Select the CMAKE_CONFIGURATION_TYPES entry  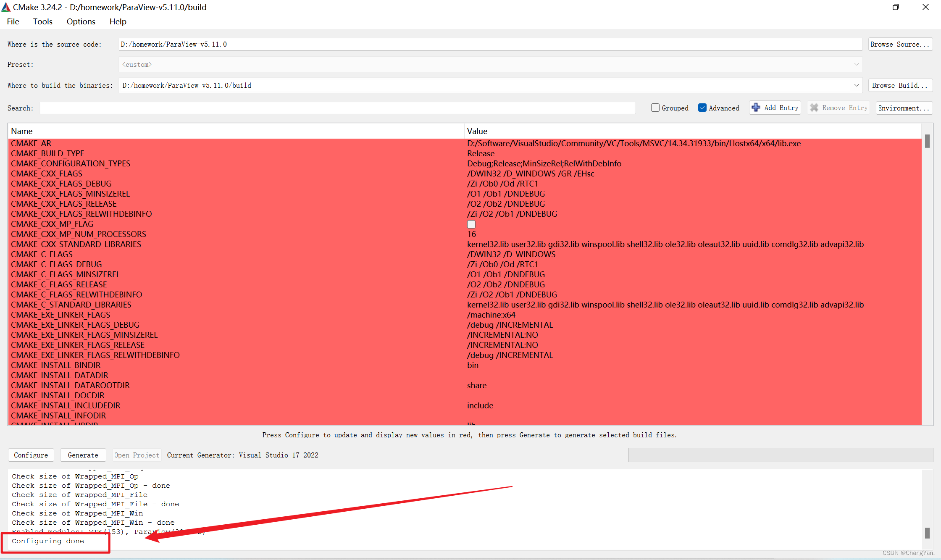click(71, 163)
